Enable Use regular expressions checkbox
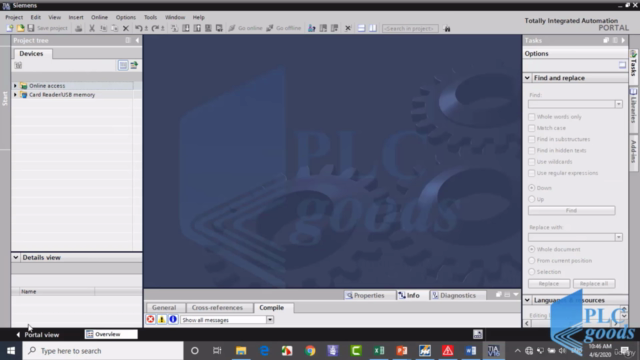The width and height of the screenshot is (640, 360). point(531,173)
